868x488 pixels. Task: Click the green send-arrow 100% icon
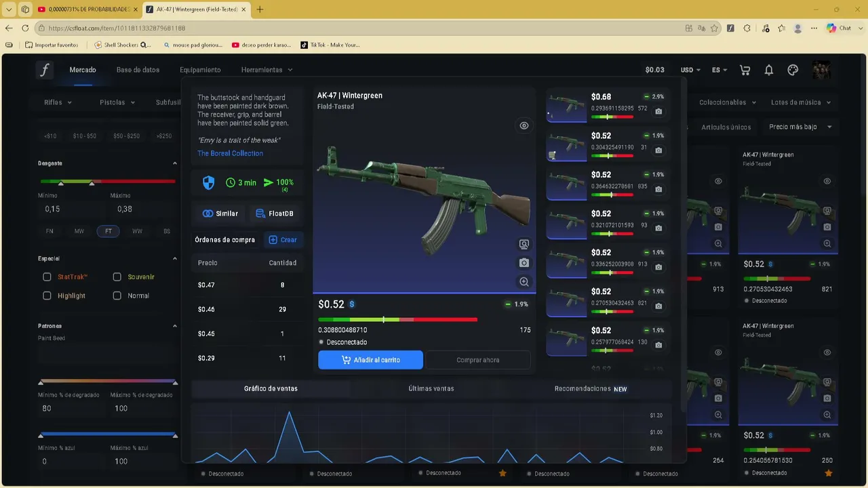coord(269,182)
